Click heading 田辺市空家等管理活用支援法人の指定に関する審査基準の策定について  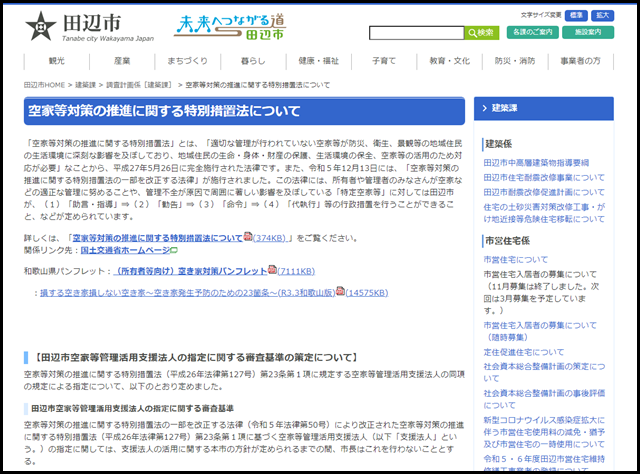point(195,358)
